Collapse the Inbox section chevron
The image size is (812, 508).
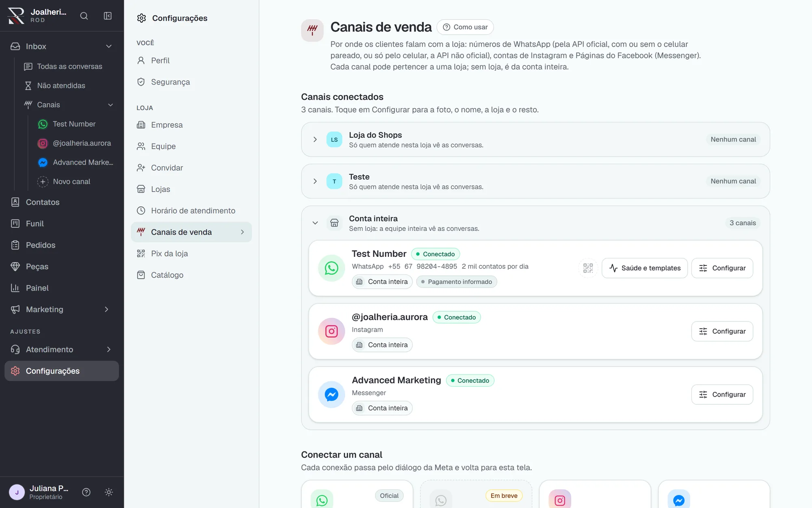109,46
